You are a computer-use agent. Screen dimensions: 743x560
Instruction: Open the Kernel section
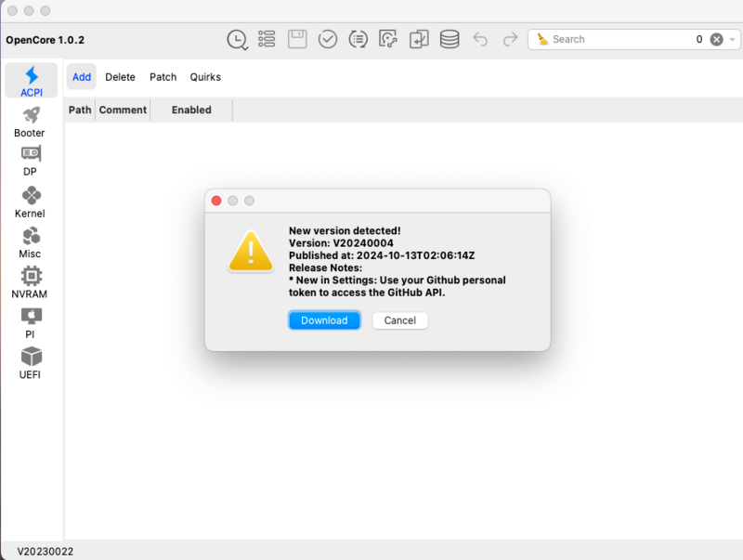point(30,202)
